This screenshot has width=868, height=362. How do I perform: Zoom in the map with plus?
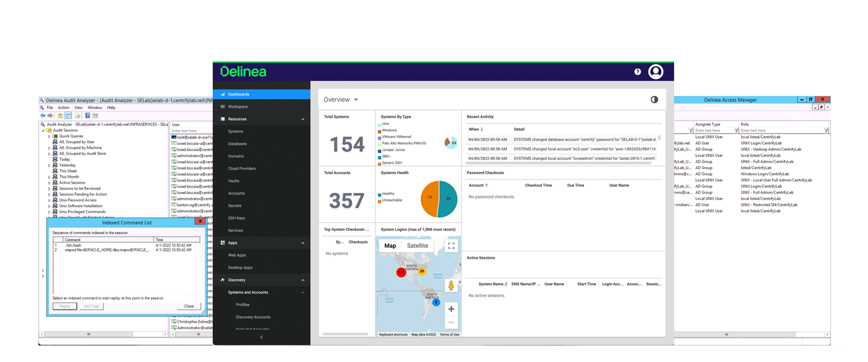(451, 309)
